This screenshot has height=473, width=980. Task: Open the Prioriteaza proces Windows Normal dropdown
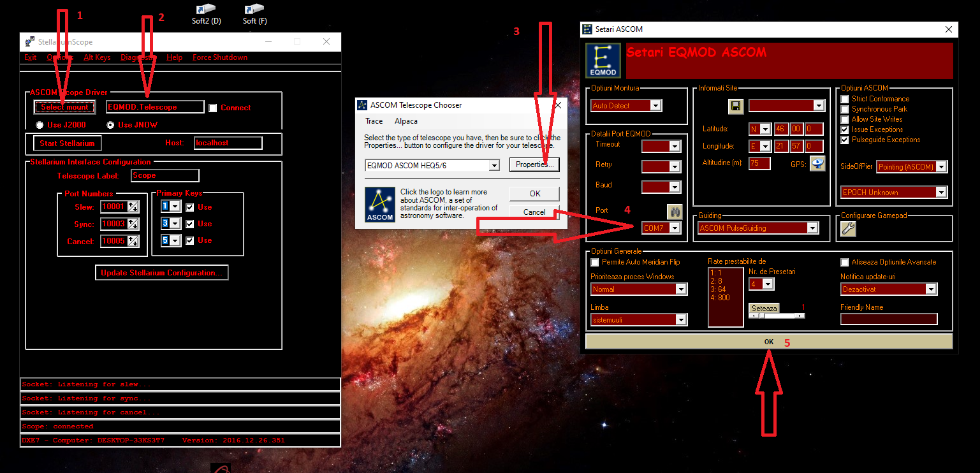[x=682, y=289]
